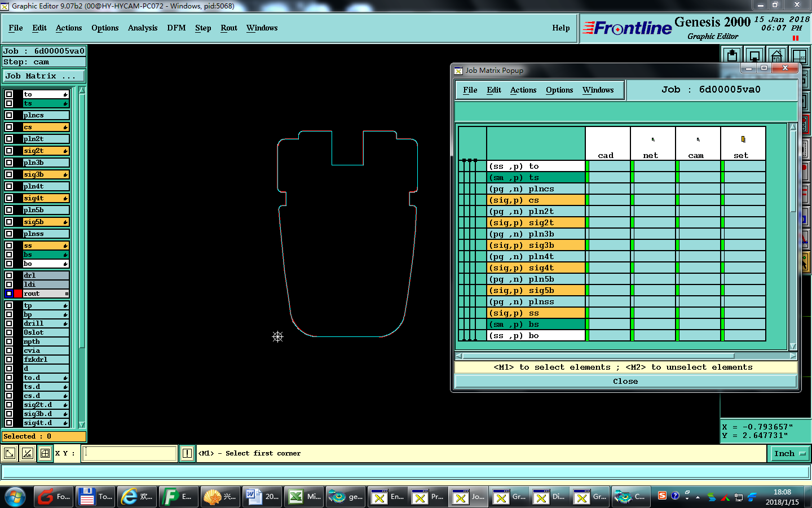Open the Windows Start orb
812x508 pixels.
coord(15,497)
